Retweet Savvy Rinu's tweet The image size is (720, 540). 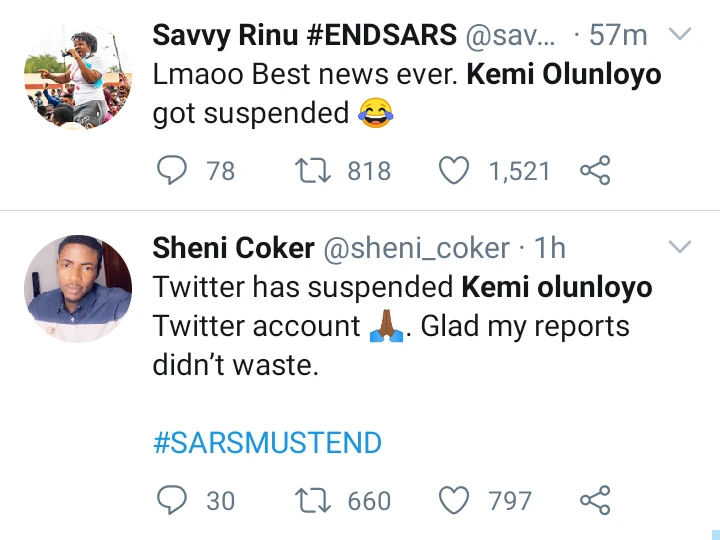tap(315, 172)
